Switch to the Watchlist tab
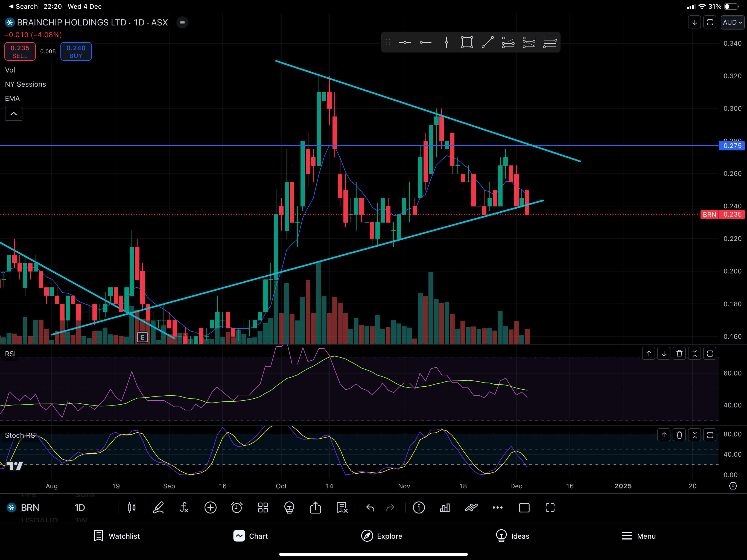Viewport: 747px width, 560px height. click(x=117, y=536)
